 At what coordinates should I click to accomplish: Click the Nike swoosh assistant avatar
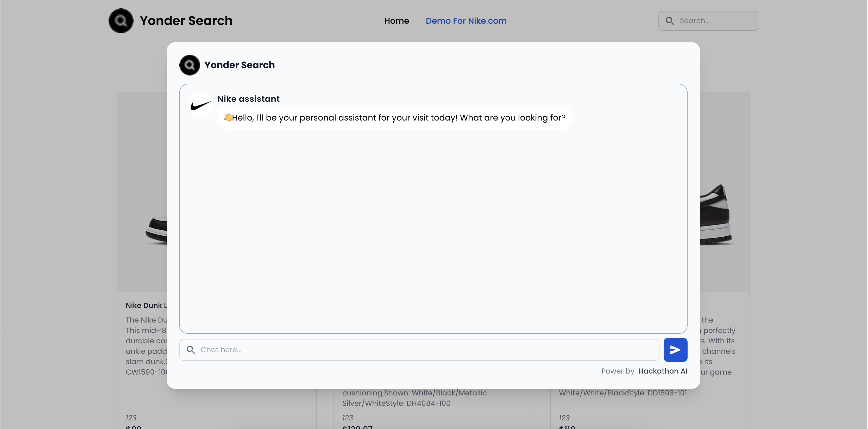(x=200, y=105)
